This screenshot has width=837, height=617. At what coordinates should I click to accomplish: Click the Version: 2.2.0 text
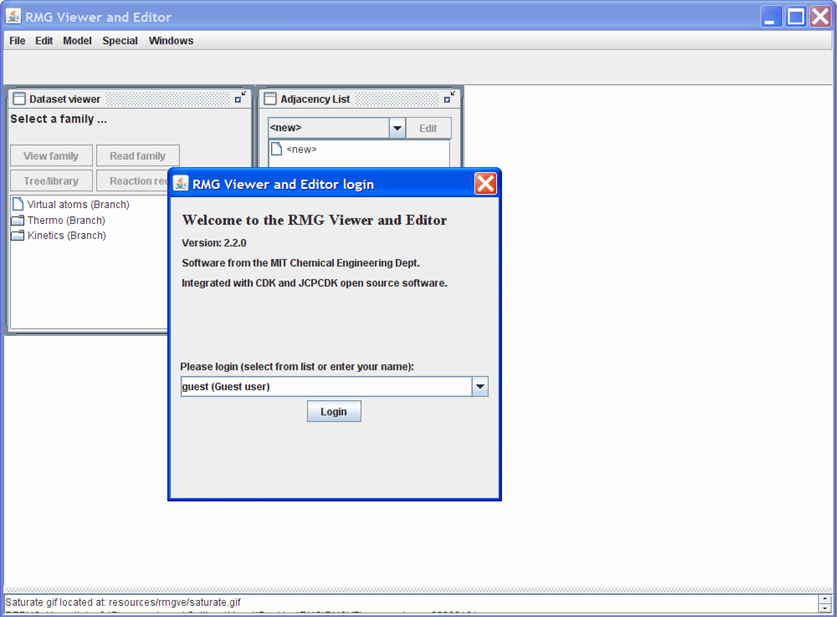pyautogui.click(x=214, y=243)
